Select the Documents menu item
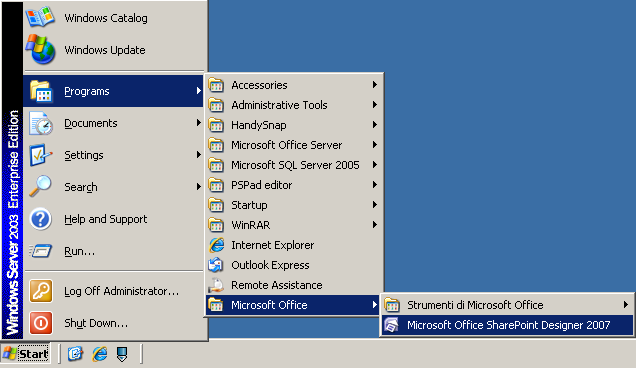636x368 pixels. [x=114, y=123]
